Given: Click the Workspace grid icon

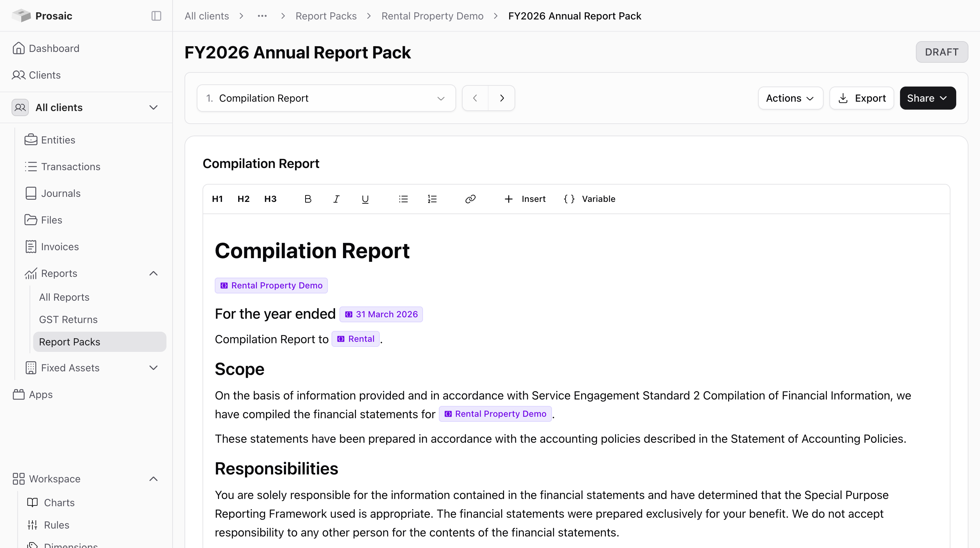Looking at the screenshot, I should (x=19, y=479).
